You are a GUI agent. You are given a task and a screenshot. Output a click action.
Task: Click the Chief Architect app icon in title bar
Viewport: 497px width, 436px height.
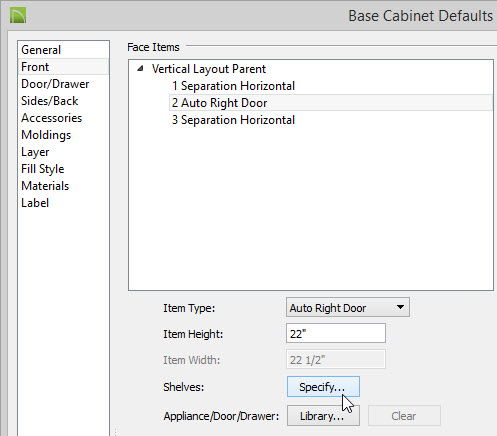[18, 15]
